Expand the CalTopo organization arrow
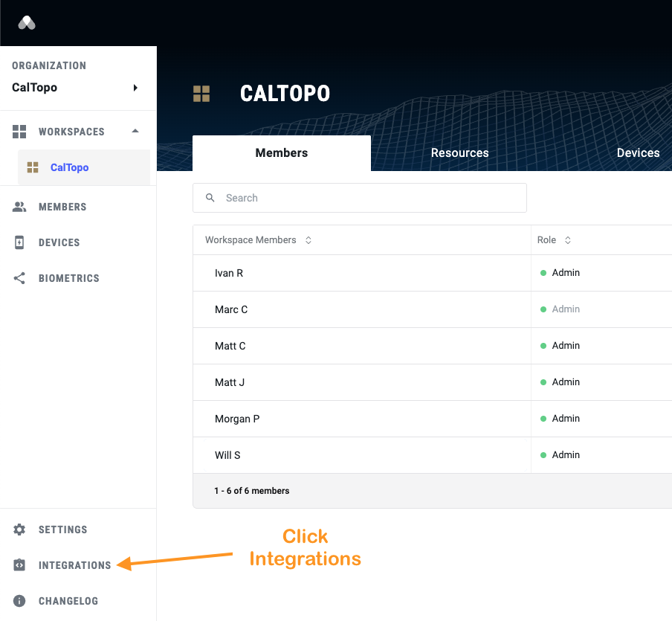Viewport: 672px width, 621px height. tap(135, 88)
